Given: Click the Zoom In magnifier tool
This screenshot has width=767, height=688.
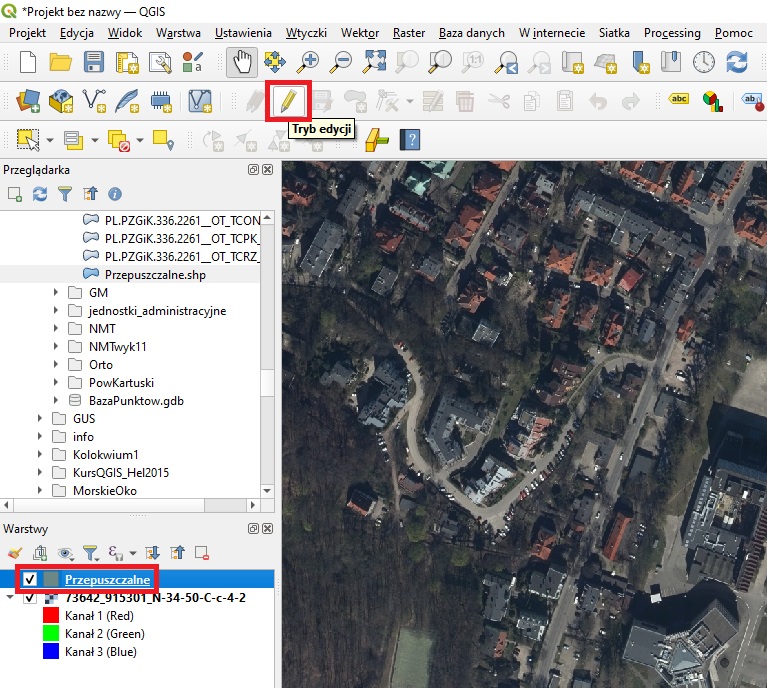Looking at the screenshot, I should 308,62.
